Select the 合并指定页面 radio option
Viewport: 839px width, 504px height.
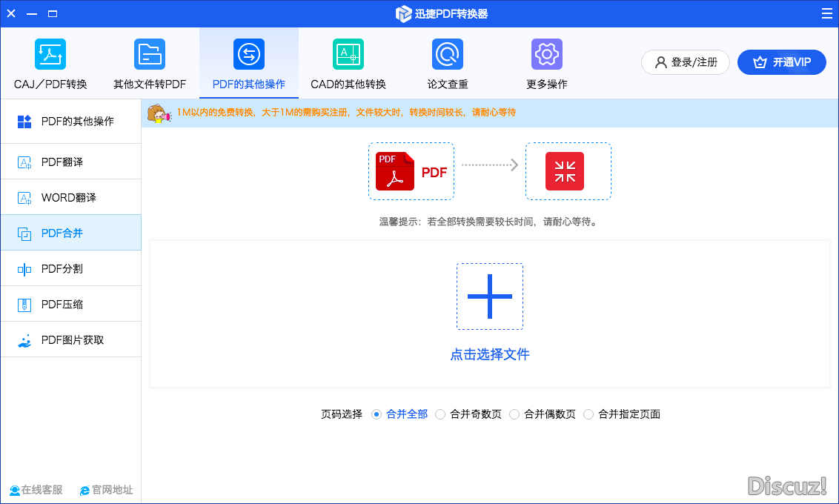pyautogui.click(x=588, y=414)
